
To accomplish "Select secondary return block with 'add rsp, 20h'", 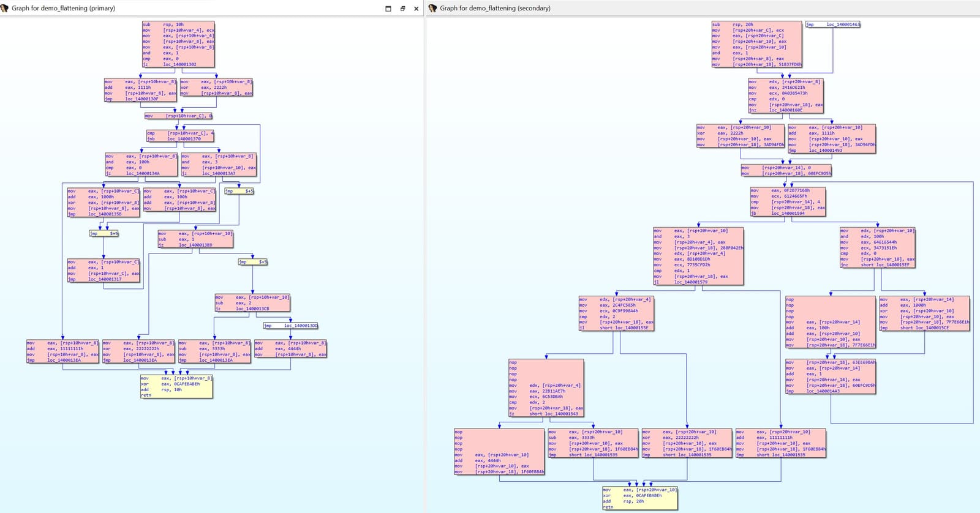I will pos(640,498).
